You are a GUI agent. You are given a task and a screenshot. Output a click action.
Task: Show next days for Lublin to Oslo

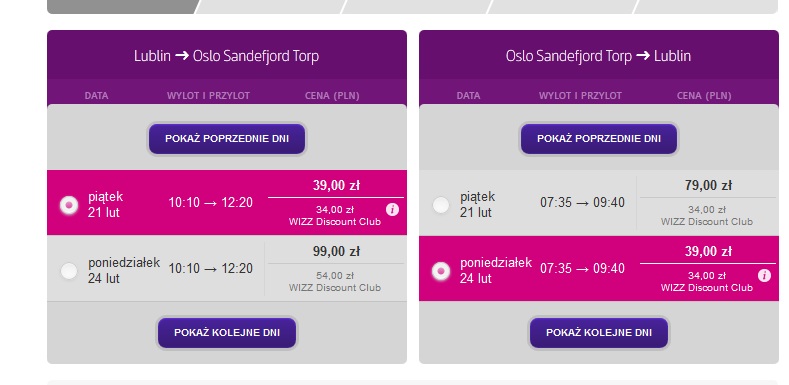coord(227,333)
